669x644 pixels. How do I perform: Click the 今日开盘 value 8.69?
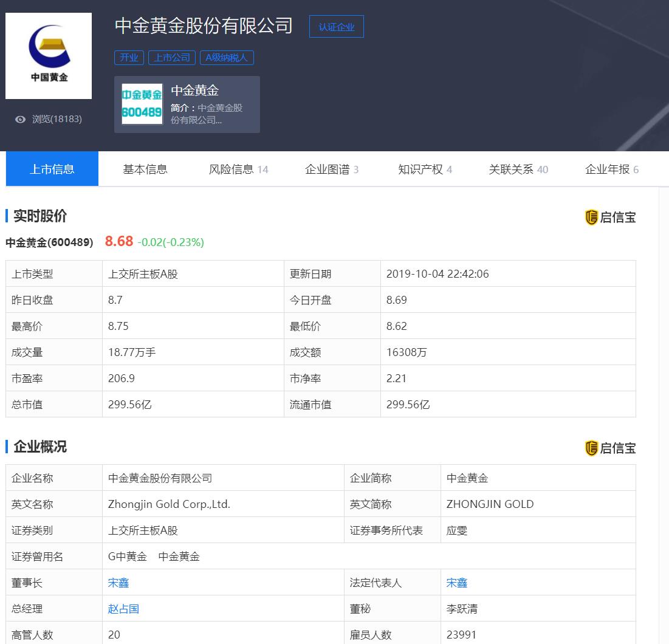tap(396, 300)
